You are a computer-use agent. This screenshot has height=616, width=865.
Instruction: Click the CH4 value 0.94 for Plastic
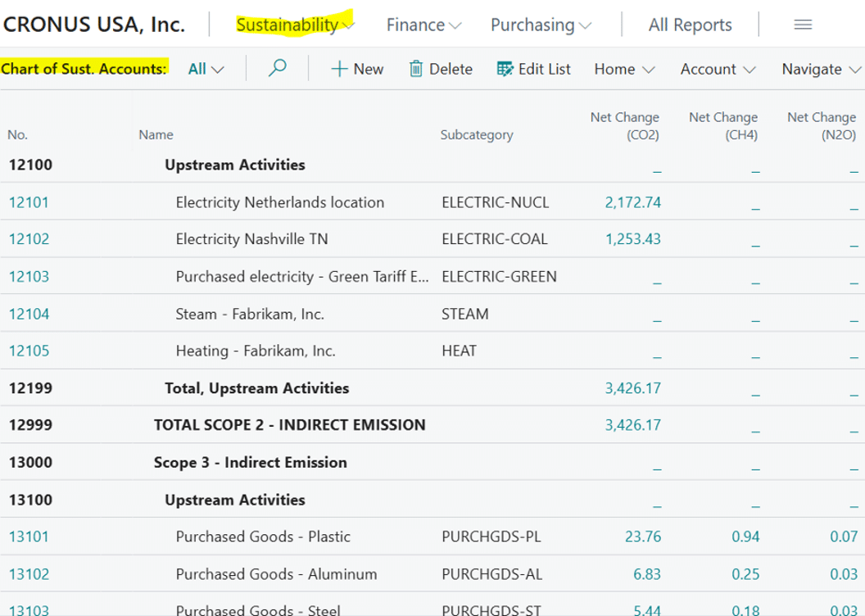[x=745, y=537]
